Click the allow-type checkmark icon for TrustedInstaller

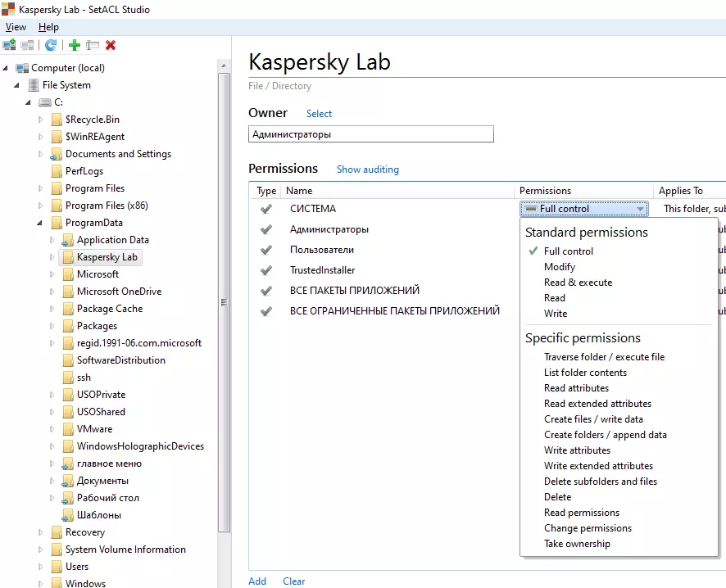(265, 270)
